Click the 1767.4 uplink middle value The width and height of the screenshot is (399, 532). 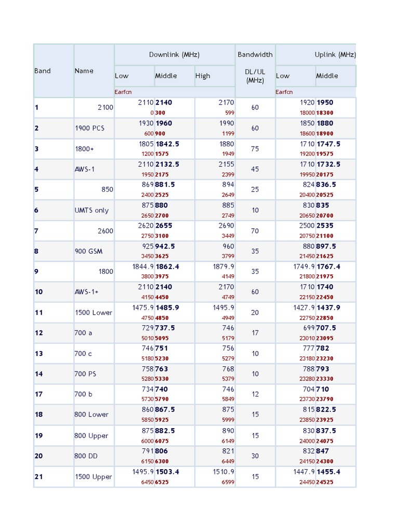pyautogui.click(x=329, y=267)
